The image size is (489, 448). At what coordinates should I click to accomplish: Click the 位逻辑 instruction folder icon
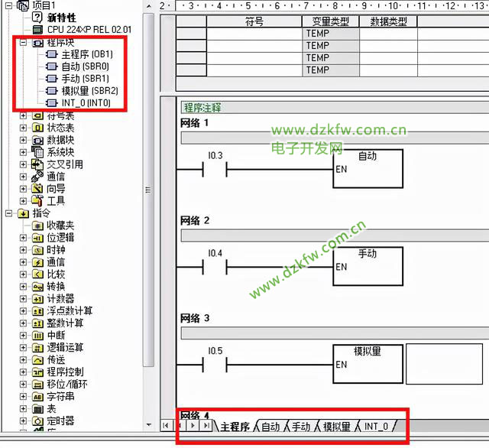tap(37, 238)
